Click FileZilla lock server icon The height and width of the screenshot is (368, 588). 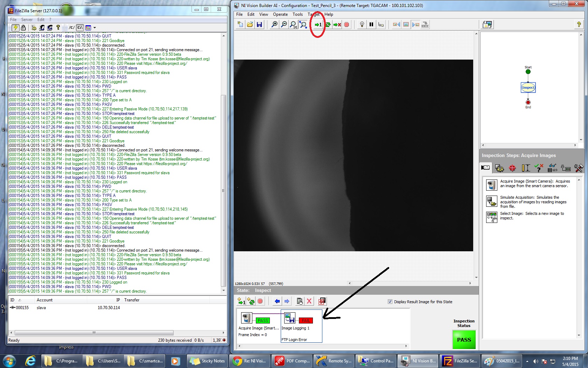click(x=23, y=27)
